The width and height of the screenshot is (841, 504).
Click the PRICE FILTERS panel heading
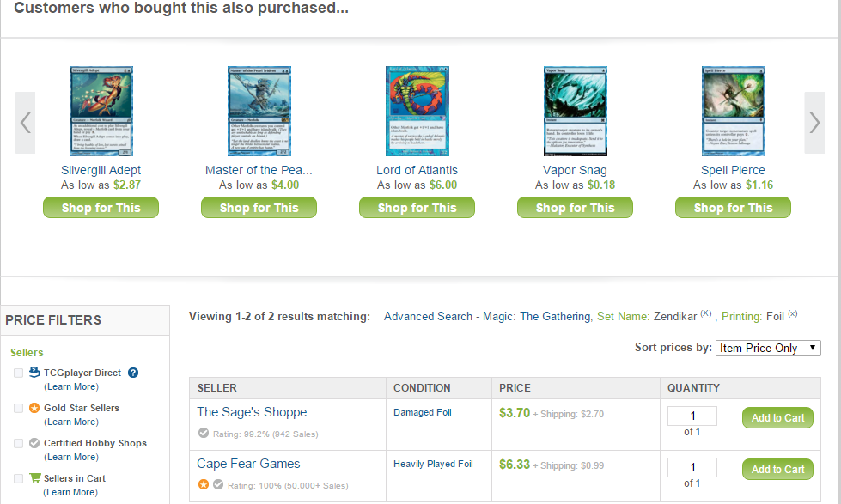click(53, 320)
